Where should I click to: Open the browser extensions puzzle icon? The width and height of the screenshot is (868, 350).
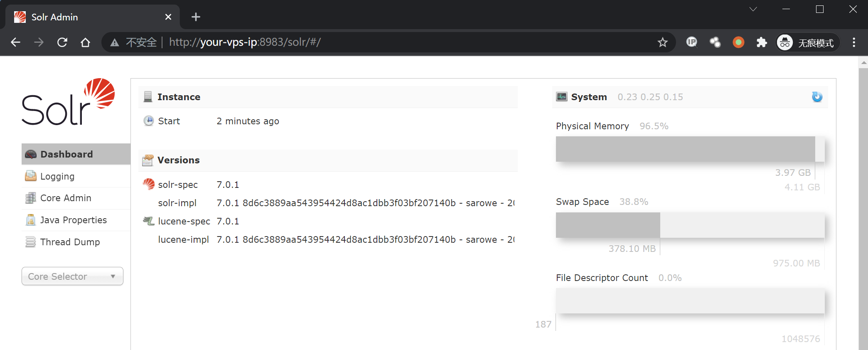coord(761,42)
